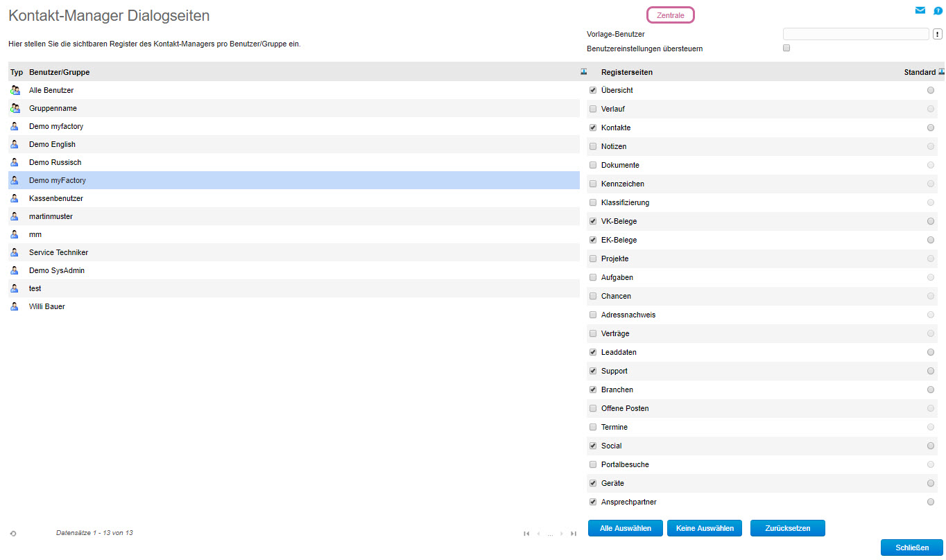The height and width of the screenshot is (560, 946).
Task: Select Ansprechpartner as standard radio button
Action: pos(931,502)
